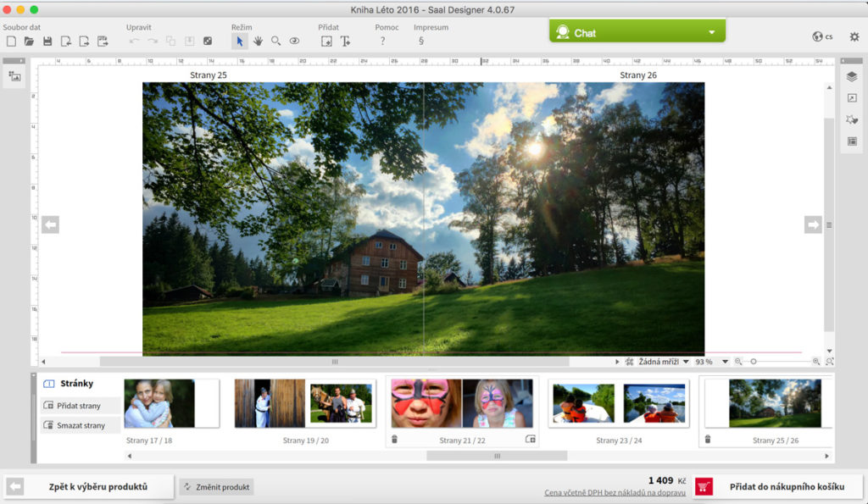Open existing project folder icon

tap(29, 41)
